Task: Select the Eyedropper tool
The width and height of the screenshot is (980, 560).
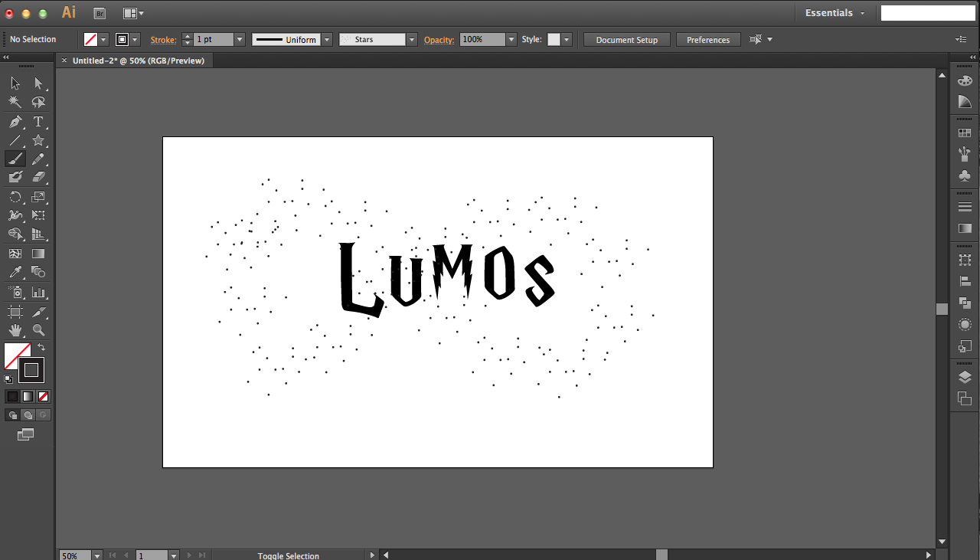Action: (15, 272)
